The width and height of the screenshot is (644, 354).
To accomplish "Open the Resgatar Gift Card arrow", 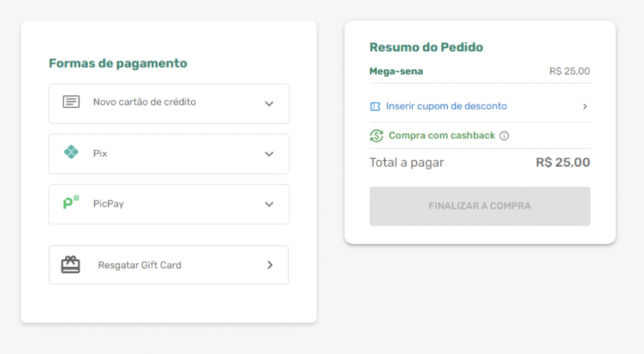I will [x=270, y=265].
